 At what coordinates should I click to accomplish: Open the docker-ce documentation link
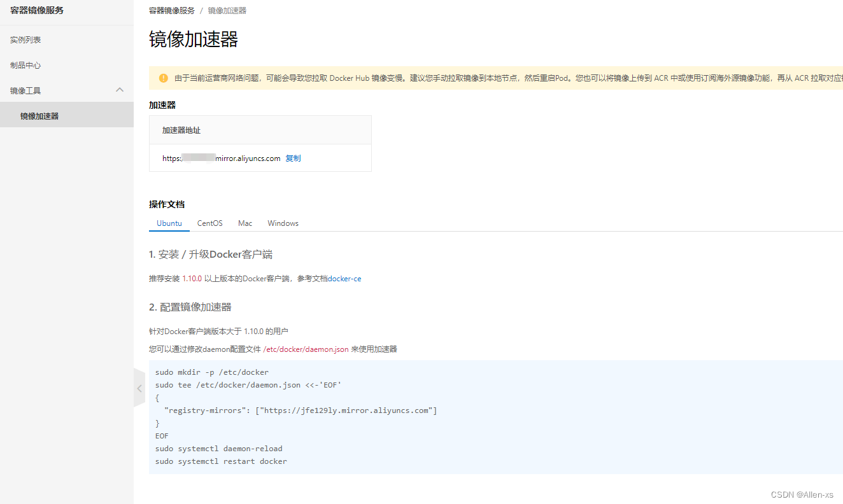(344, 279)
